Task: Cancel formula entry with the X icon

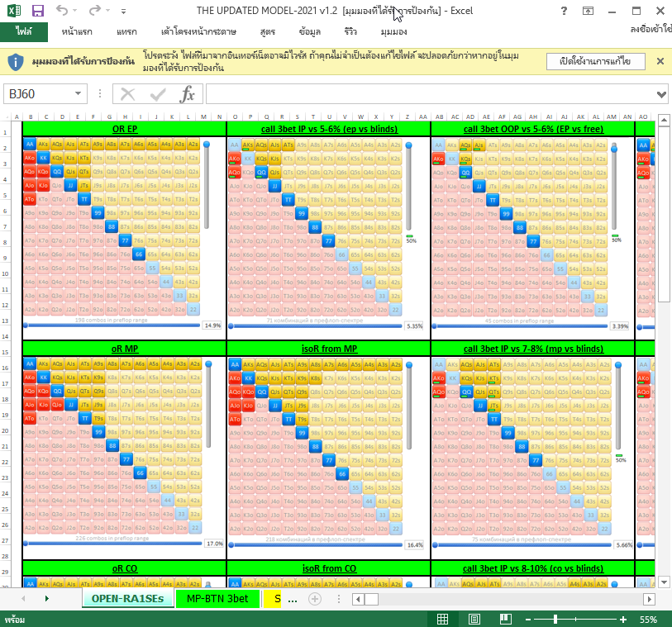Action: (128, 94)
